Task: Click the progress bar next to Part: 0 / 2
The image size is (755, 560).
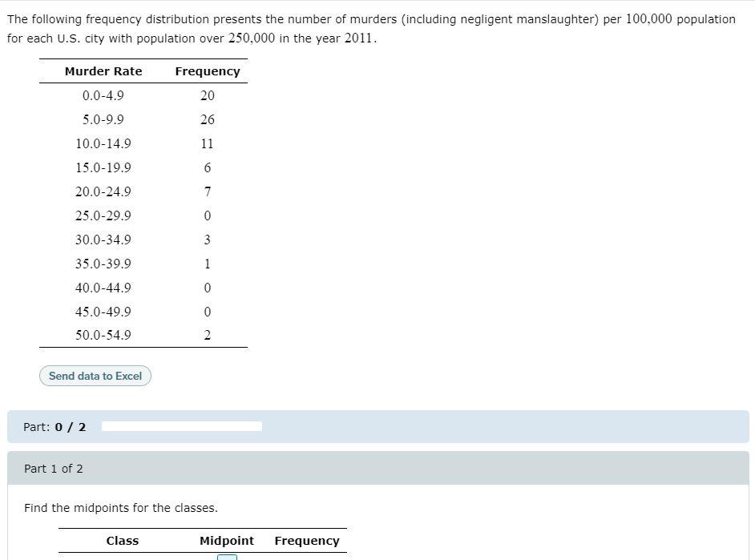Action: tap(180, 426)
